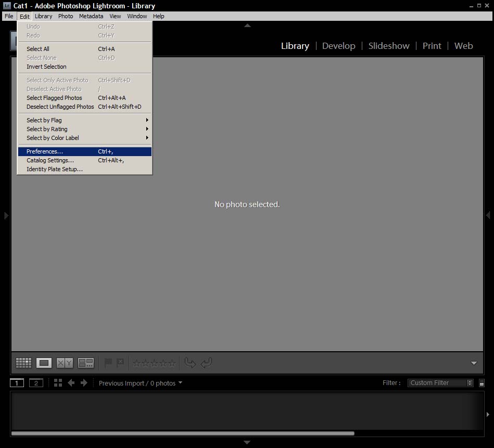Set five-star rating in toolbar
This screenshot has width=494, height=448.
click(x=172, y=363)
